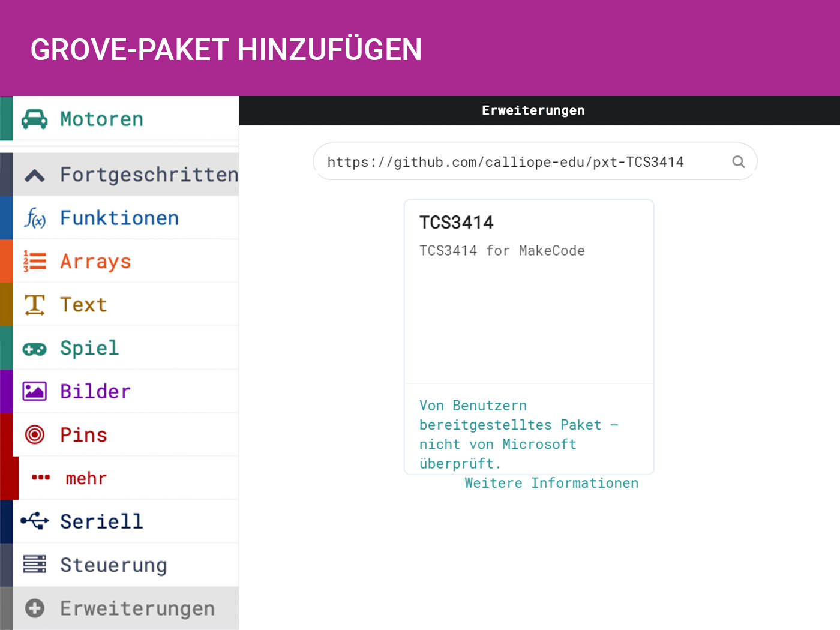Click the plus icon beside Erweiterungen
This screenshot has height=630, width=840.
35,608
